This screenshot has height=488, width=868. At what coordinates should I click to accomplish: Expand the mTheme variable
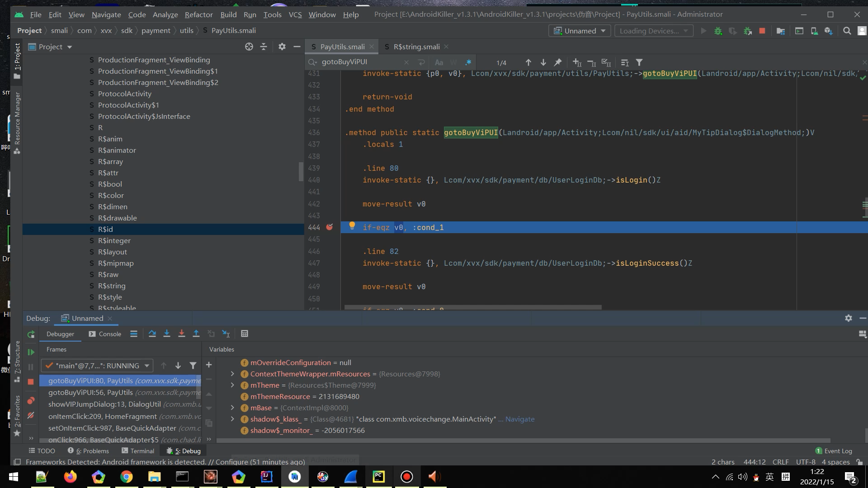point(232,385)
